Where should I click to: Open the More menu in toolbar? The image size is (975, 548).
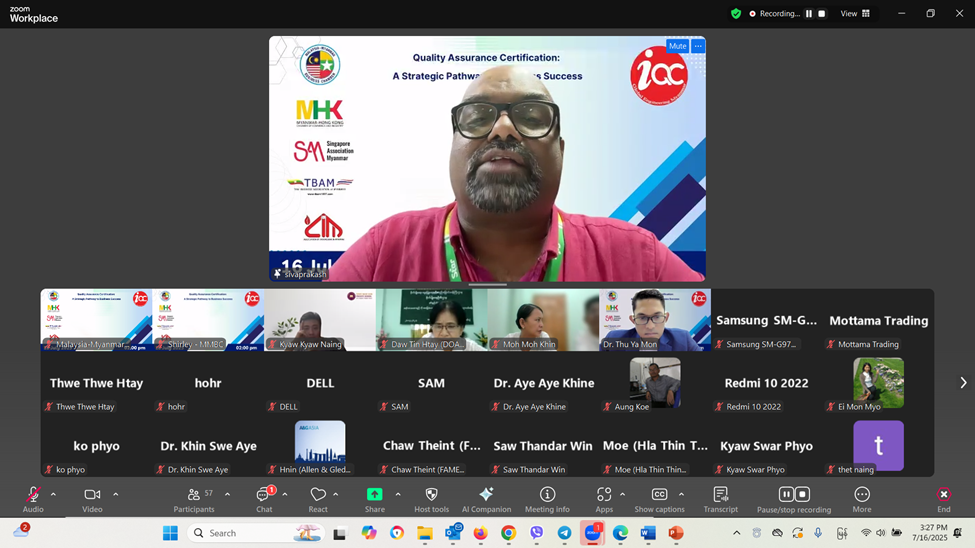tap(861, 495)
